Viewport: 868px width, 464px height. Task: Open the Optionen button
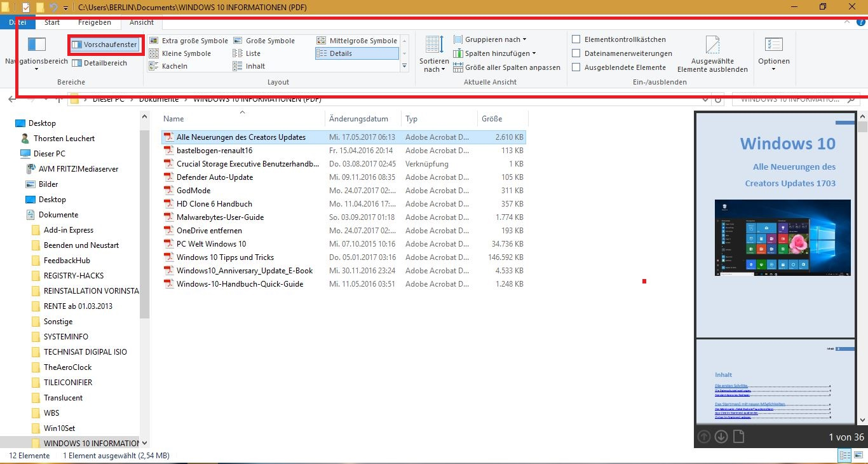[x=773, y=54]
